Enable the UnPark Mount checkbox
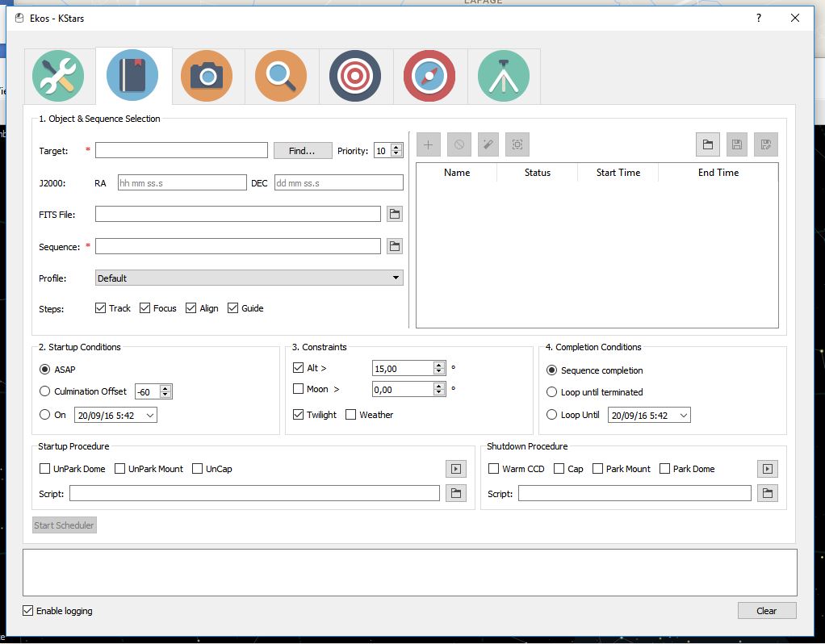This screenshot has height=644, width=825. 120,468
